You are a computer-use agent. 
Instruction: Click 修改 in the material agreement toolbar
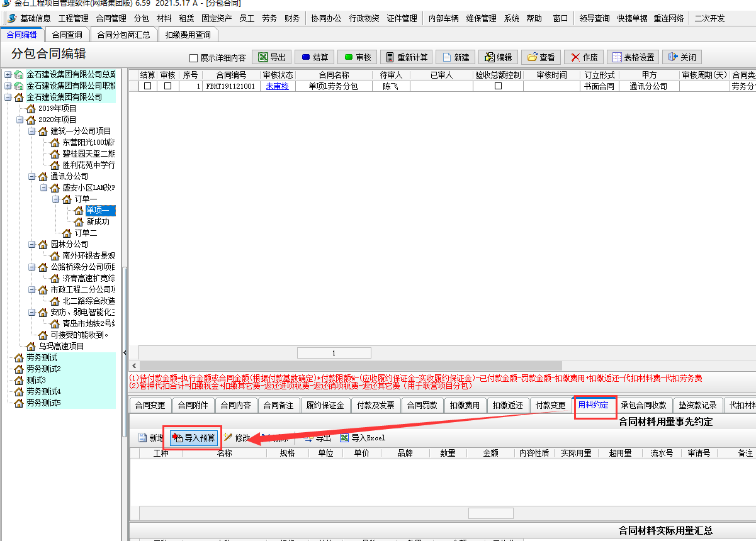click(x=237, y=438)
